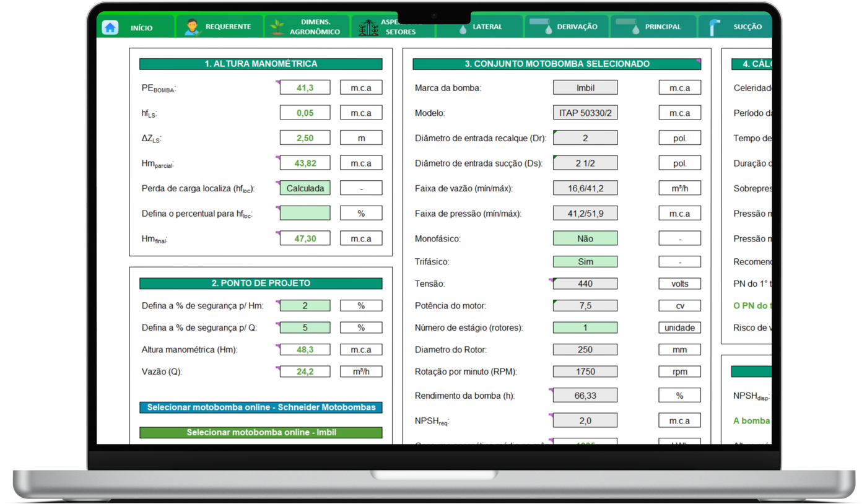
Task: Click the Hm final value 47,30
Action: point(305,238)
